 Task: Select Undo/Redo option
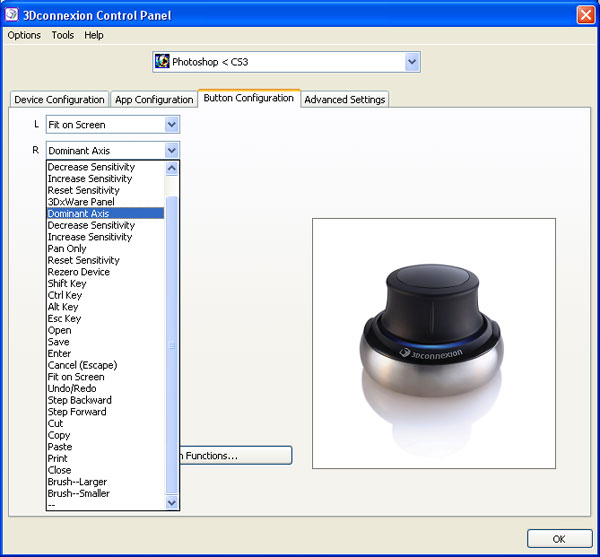[x=105, y=388]
